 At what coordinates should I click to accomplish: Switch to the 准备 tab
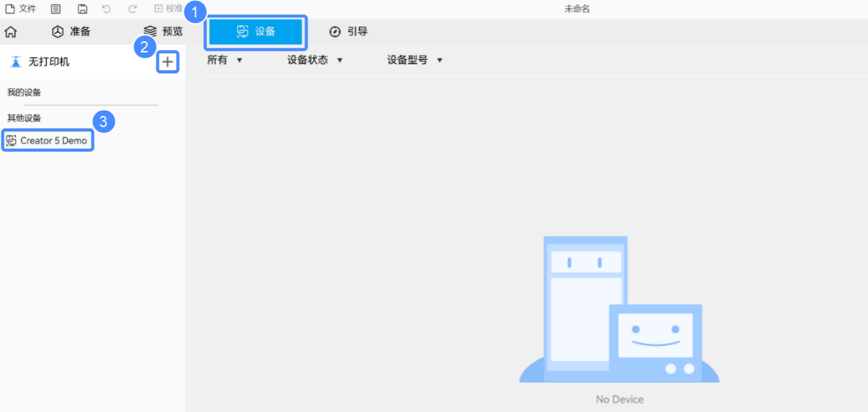(71, 31)
